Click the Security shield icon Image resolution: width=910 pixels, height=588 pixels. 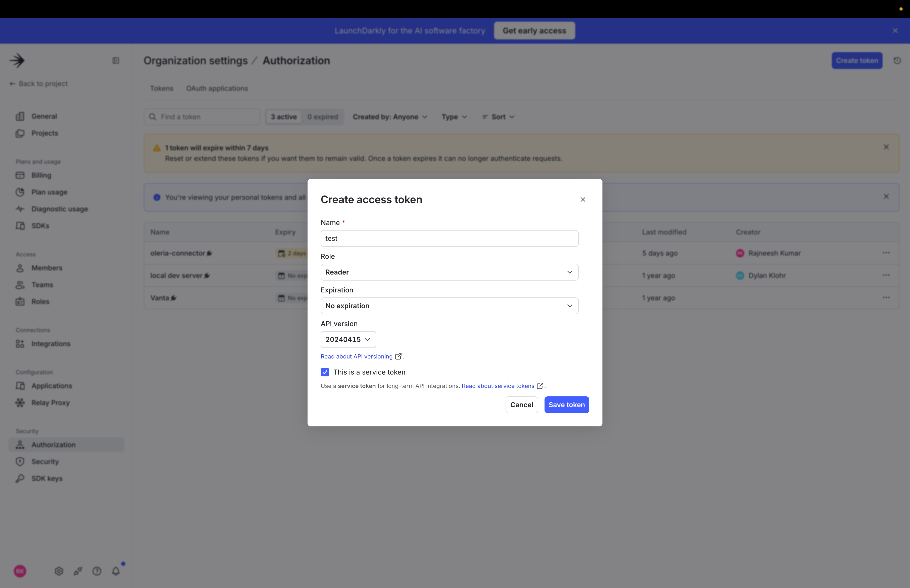[20, 462]
